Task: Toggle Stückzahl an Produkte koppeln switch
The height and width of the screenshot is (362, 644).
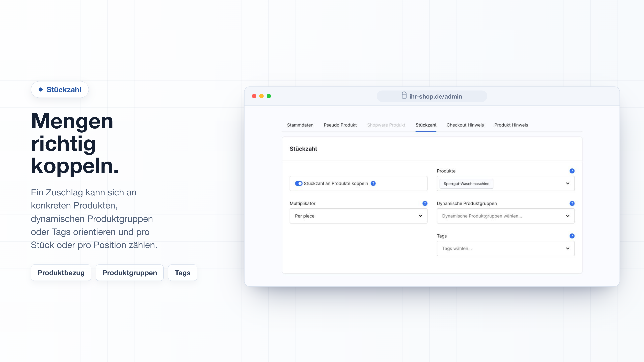Action: tap(299, 183)
